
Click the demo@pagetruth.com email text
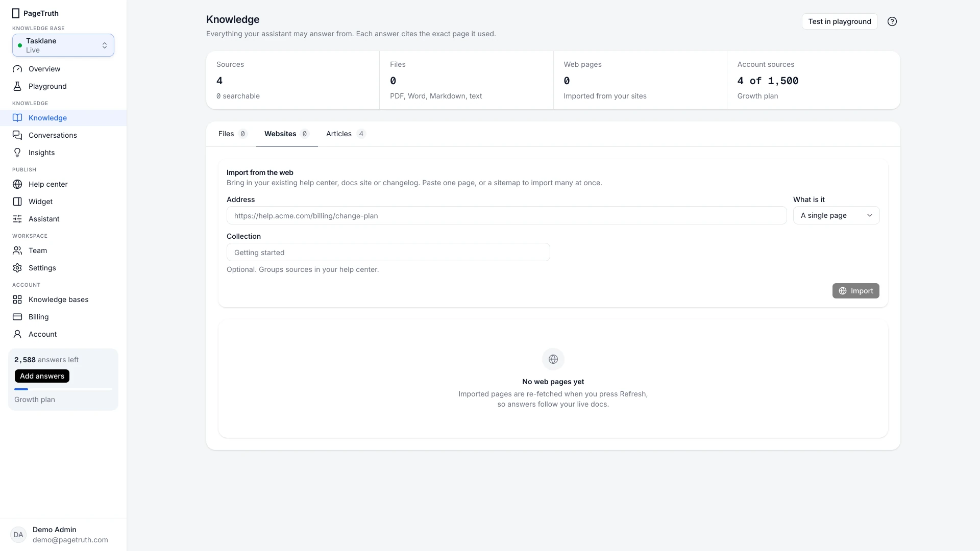pos(70,540)
